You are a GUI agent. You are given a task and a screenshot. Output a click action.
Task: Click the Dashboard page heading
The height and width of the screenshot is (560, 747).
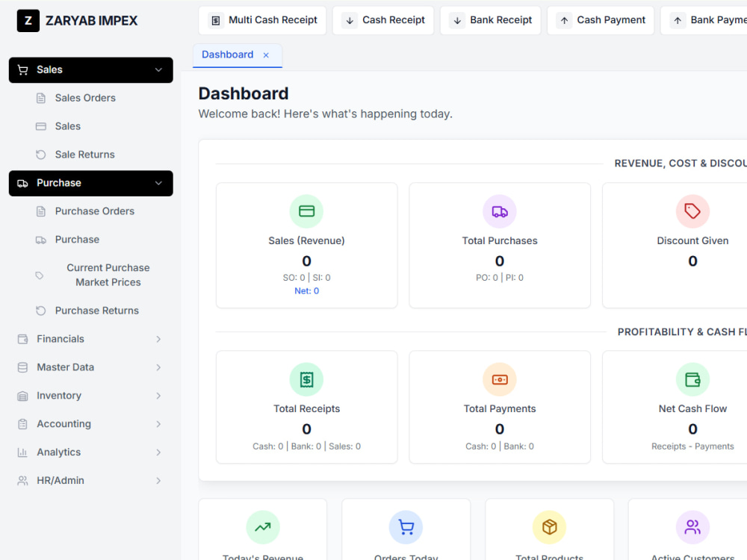tap(244, 93)
